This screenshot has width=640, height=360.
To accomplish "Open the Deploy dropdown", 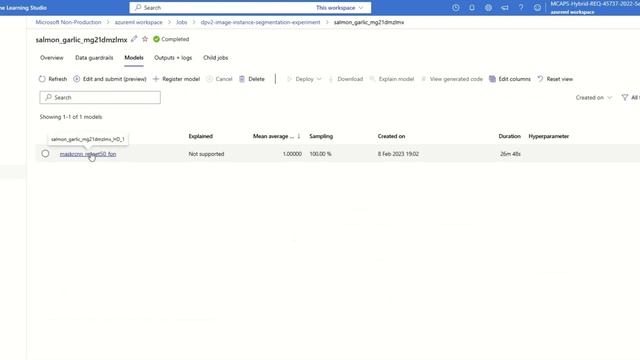I will pyautogui.click(x=304, y=79).
